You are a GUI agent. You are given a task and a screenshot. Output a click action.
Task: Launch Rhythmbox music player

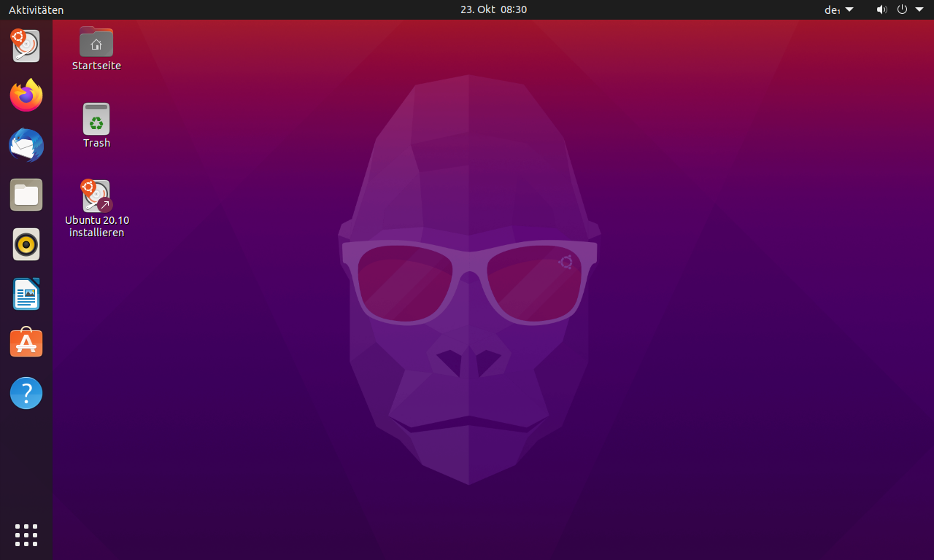pos(26,244)
